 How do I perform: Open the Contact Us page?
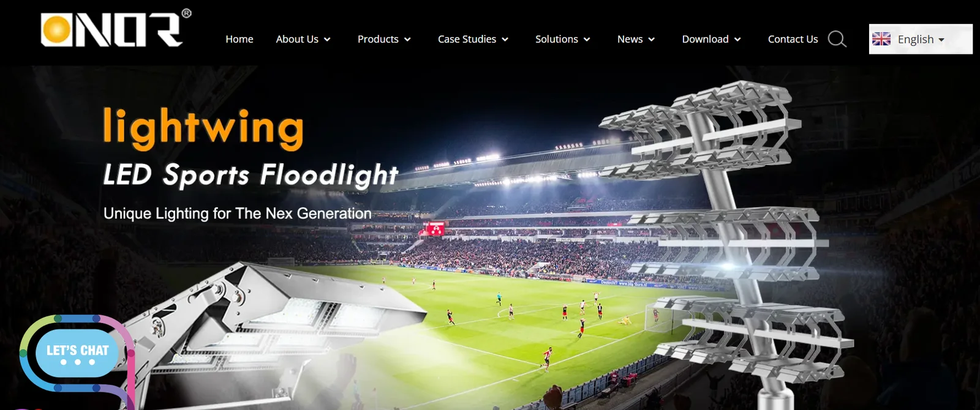click(x=793, y=39)
